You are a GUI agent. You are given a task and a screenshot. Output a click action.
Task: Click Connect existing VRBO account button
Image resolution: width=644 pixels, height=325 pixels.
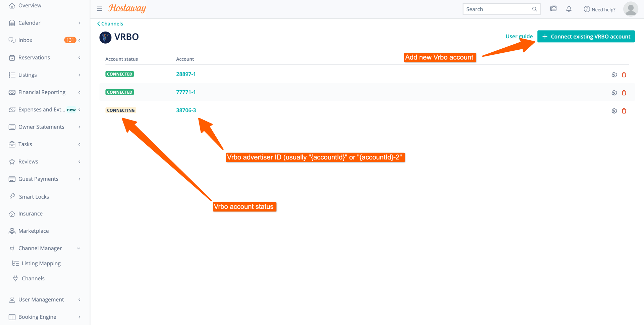pos(586,37)
